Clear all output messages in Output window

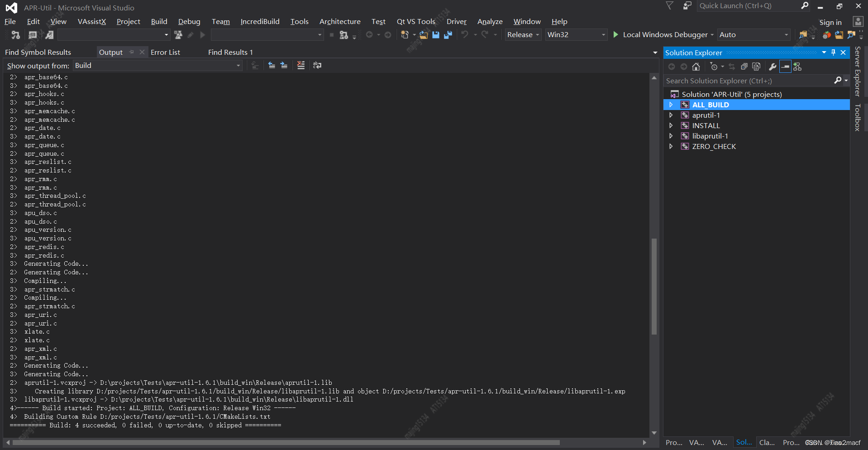point(301,65)
